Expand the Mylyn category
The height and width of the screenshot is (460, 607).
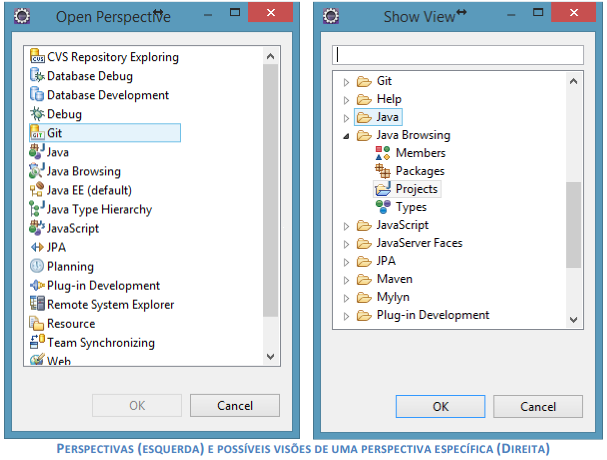click(346, 298)
